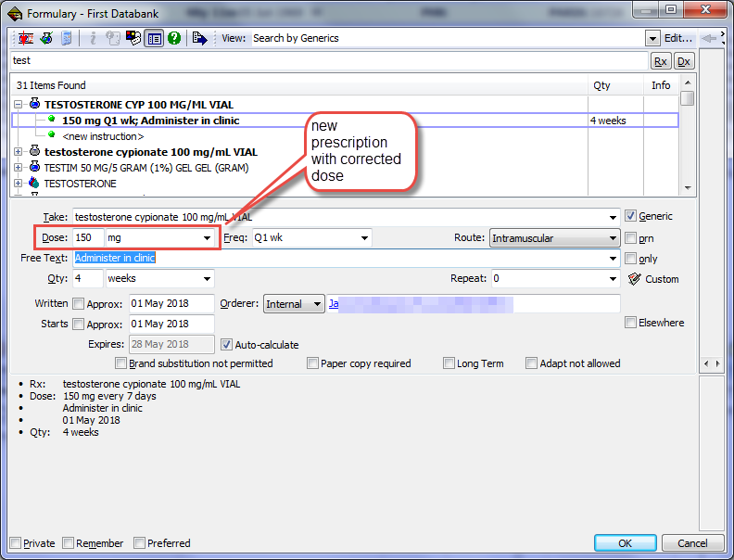
Task: Click the Free Text input field
Action: 343,258
